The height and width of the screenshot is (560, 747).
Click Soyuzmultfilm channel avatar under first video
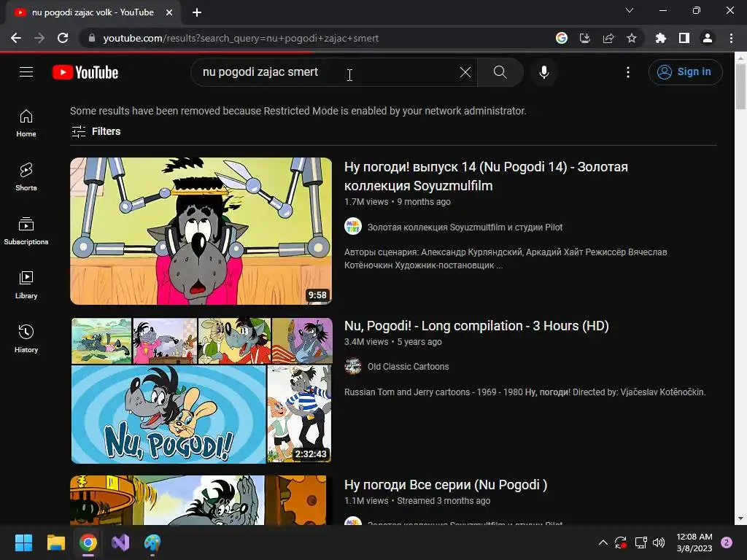tap(353, 227)
